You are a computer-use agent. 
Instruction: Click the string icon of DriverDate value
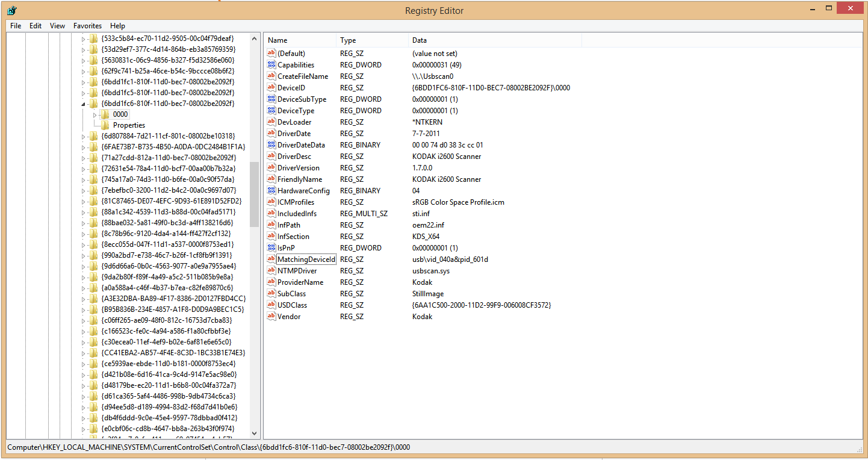(x=271, y=134)
